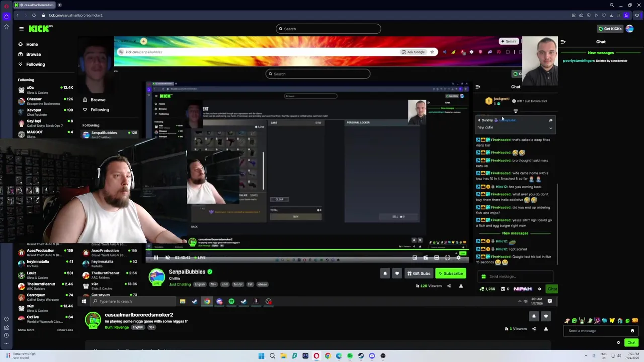Image resolution: width=644 pixels, height=362 pixels.
Task: Open the Kick hamburger sidebar menu
Action: 21,29
